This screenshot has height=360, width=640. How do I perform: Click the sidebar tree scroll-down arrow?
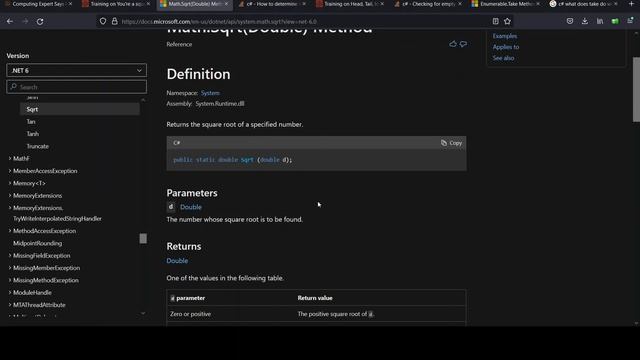point(143,313)
